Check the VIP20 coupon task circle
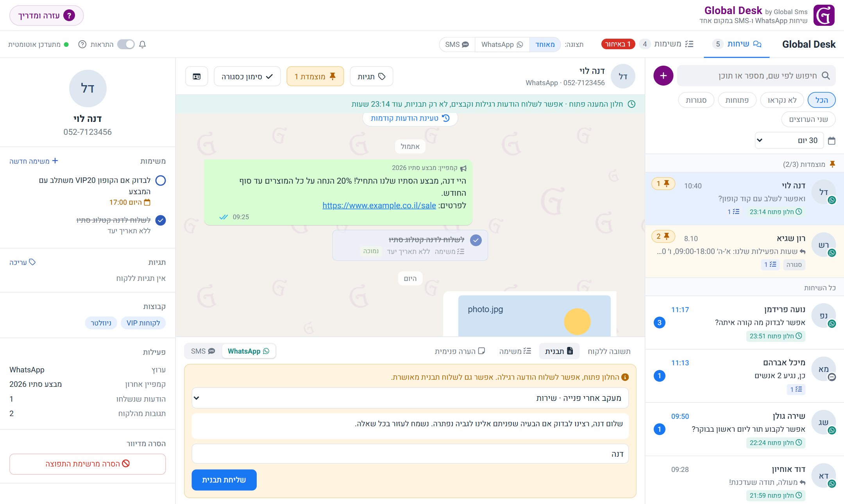Screen dimensions: 844x504 161,181
